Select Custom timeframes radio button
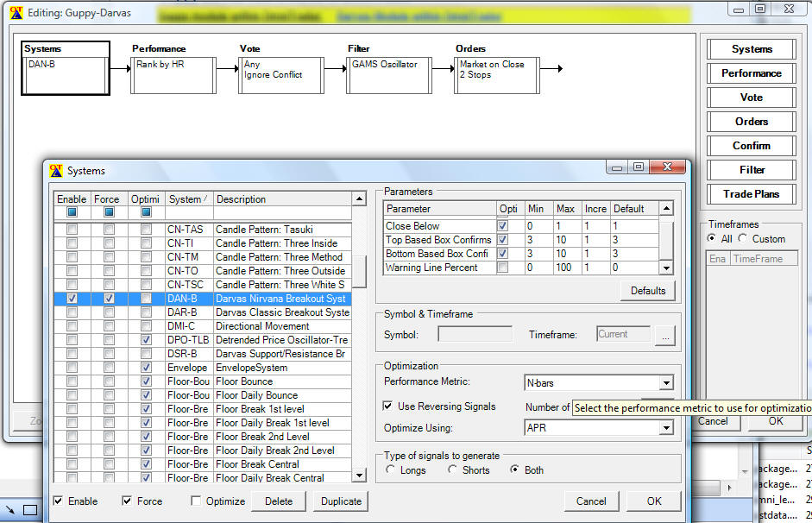812x523 pixels. tap(743, 238)
